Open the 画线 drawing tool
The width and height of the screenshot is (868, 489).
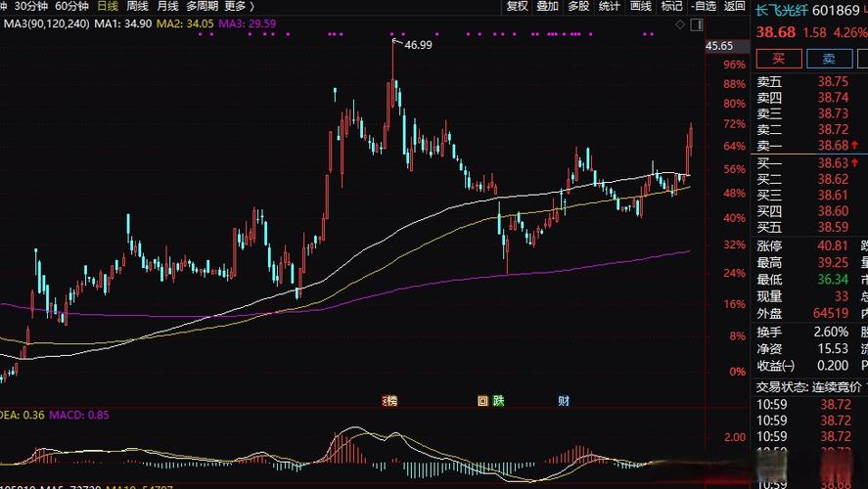pyautogui.click(x=640, y=6)
